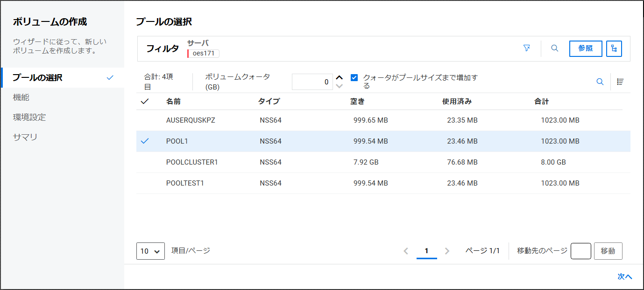Screen dimensions: 644x290
Task: Select the 環境設定 wizard step
Action: pyautogui.click(x=29, y=117)
